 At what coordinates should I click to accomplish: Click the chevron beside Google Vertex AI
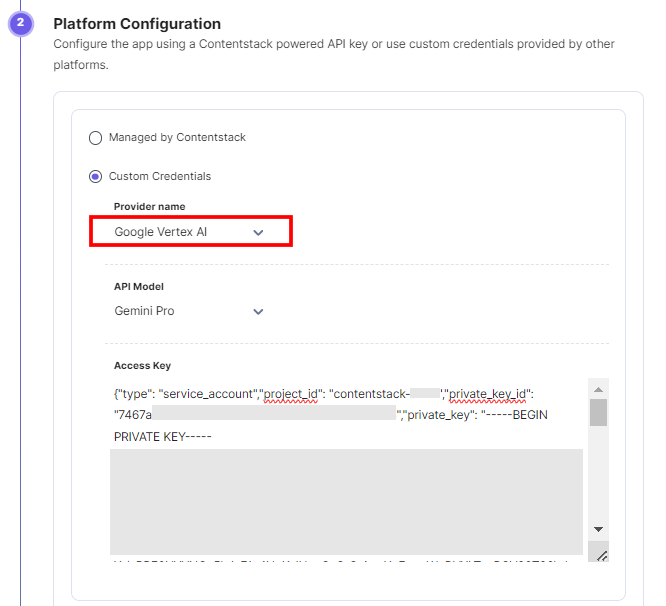(258, 232)
